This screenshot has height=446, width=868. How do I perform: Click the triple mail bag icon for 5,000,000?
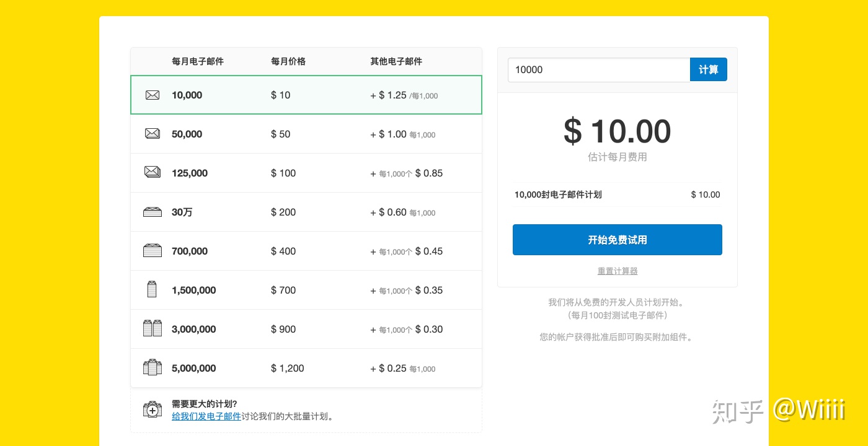[153, 367]
